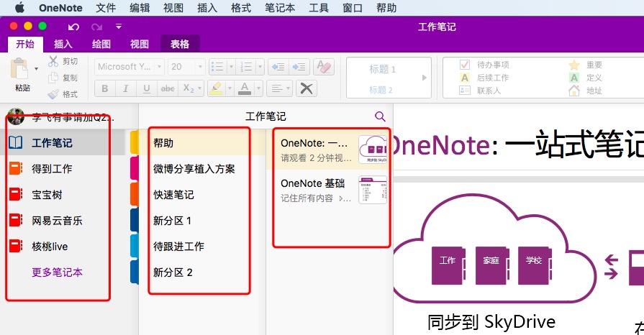Toggle Italic formatting
This screenshot has height=335, width=644.
(126, 88)
